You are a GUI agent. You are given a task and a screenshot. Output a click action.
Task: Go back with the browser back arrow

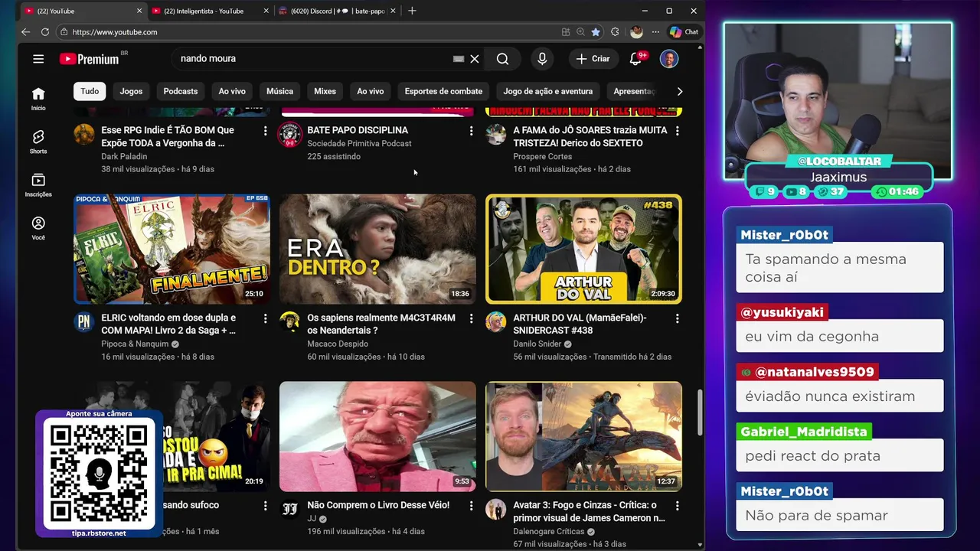click(25, 32)
